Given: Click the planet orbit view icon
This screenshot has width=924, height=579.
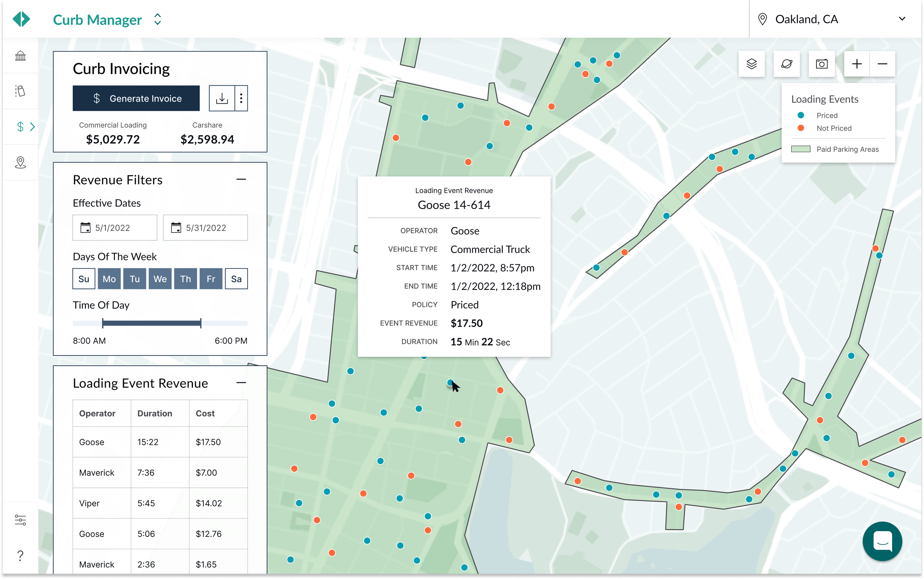Looking at the screenshot, I should [x=787, y=64].
